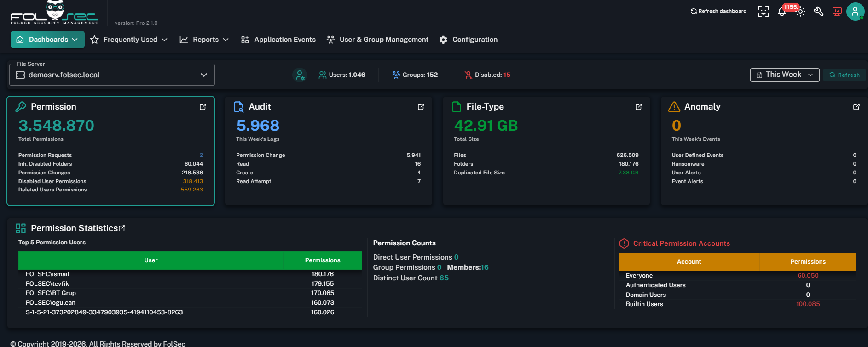The height and width of the screenshot is (347, 868).
Task: Open the File Server dropdown
Action: point(112,75)
